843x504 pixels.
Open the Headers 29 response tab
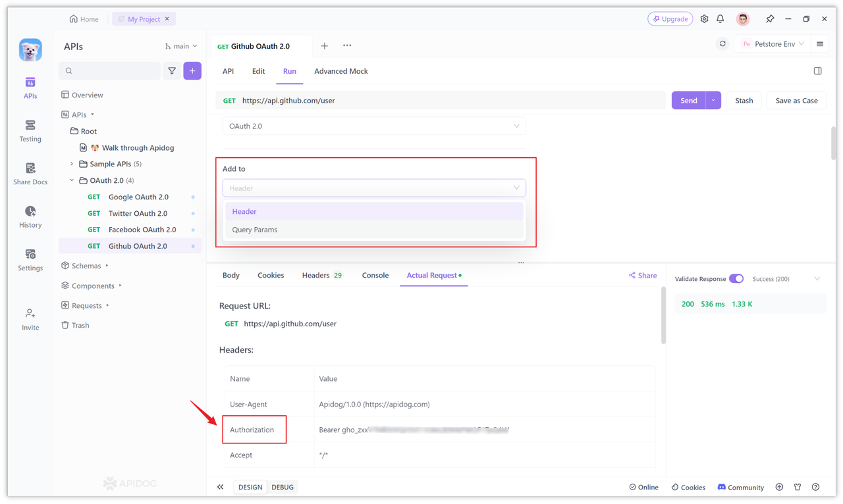[322, 275]
